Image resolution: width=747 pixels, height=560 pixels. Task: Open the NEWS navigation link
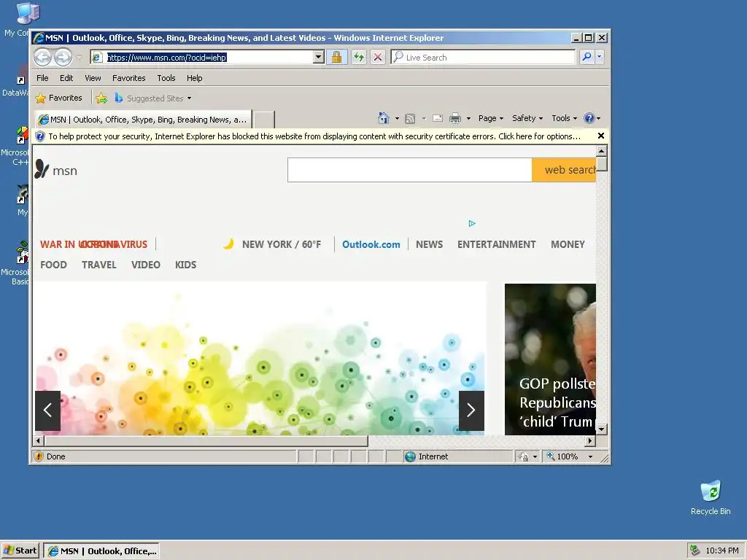tap(429, 244)
